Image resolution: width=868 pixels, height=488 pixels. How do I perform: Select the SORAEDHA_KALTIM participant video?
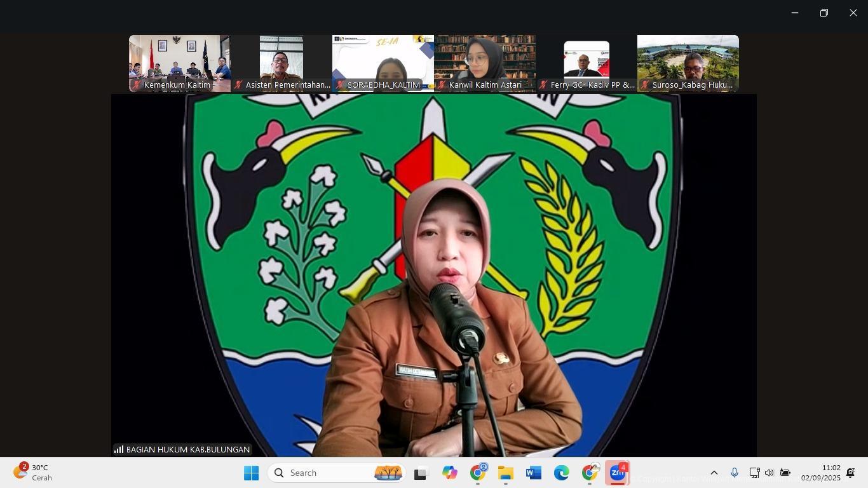pyautogui.click(x=383, y=64)
